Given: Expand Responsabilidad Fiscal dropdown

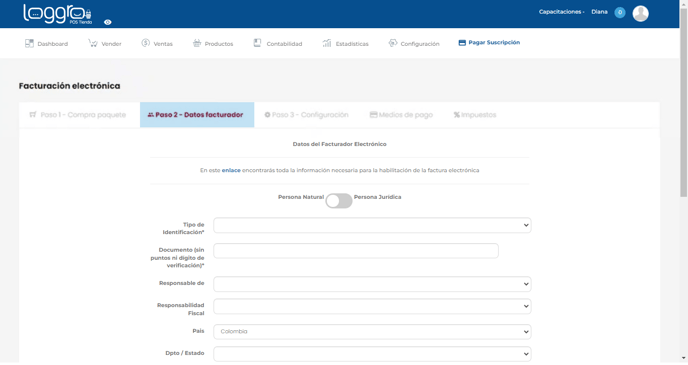Looking at the screenshot, I should coord(372,306).
